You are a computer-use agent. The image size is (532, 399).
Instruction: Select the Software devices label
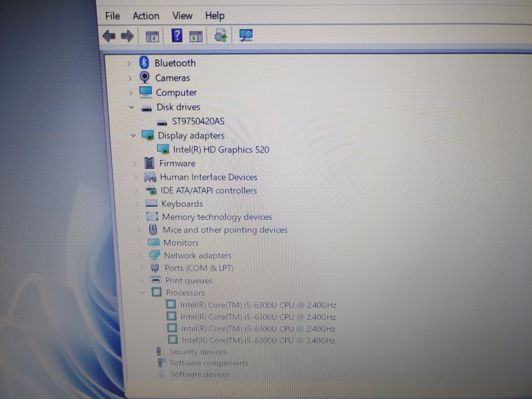click(200, 374)
